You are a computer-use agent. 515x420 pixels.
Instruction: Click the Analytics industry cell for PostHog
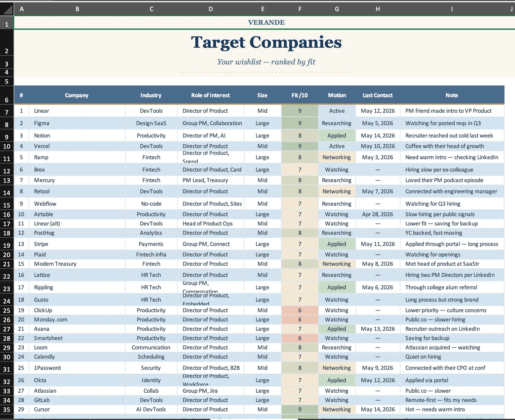click(x=151, y=233)
